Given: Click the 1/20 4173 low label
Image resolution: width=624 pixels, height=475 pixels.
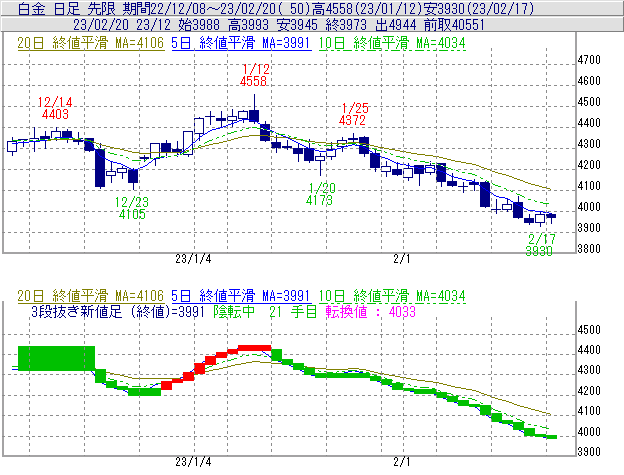Looking at the screenshot, I should point(321,194).
